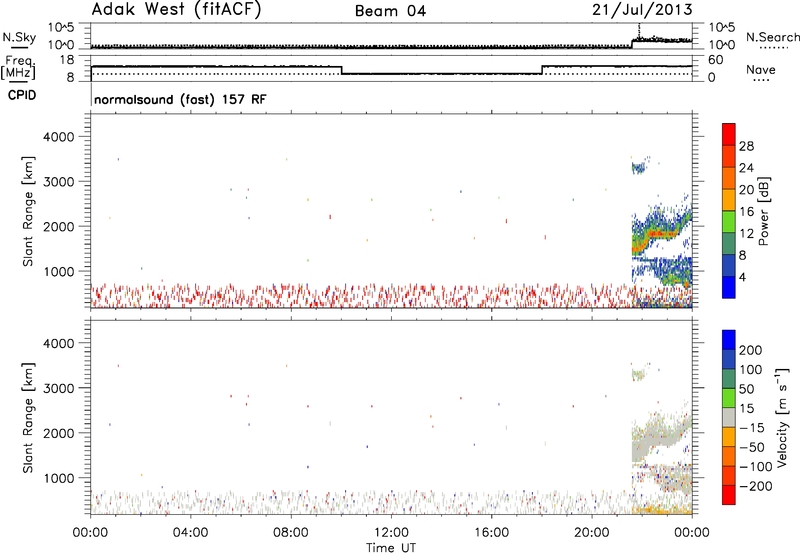Viewport: 800px width, 554px height.
Task: Click the '04:00' time tick label
Action: [x=190, y=533]
